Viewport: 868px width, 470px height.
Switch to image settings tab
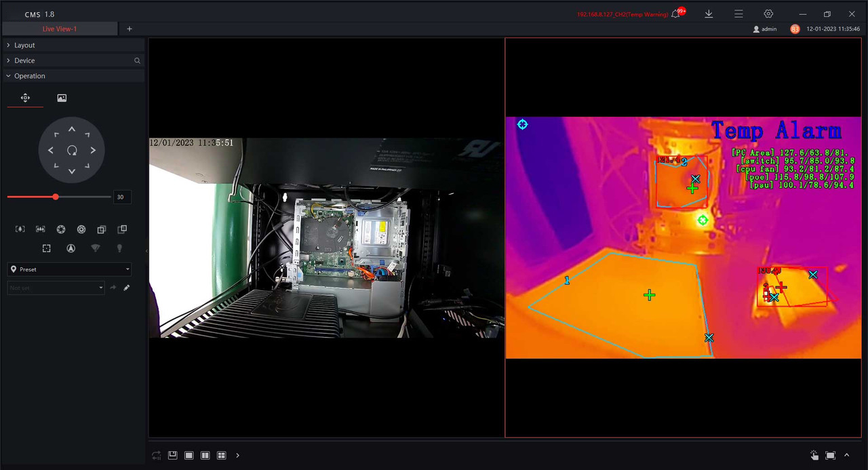pyautogui.click(x=62, y=98)
